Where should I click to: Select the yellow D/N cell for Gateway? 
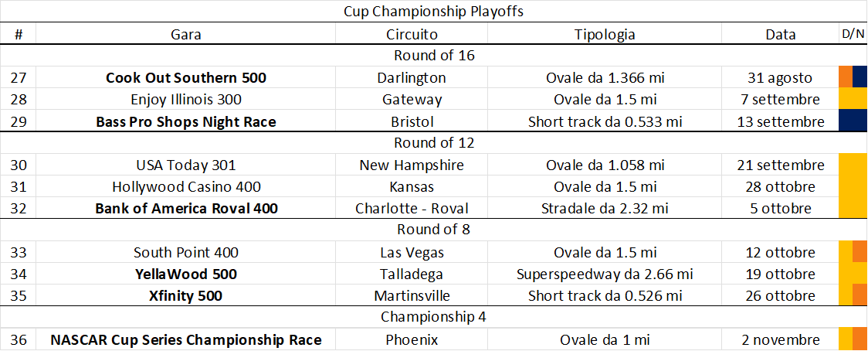click(853, 99)
